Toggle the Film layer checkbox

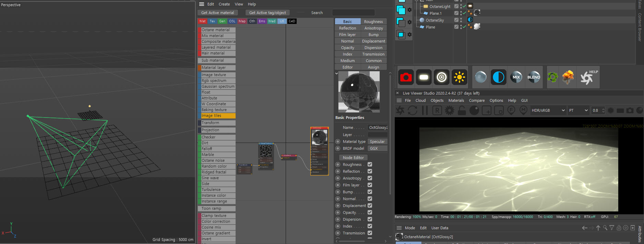point(370,185)
